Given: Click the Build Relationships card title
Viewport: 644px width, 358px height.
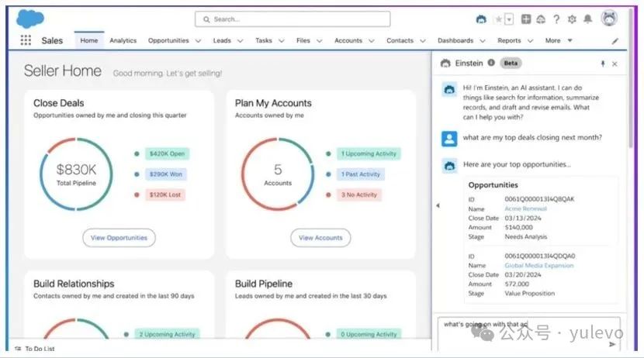Looking at the screenshot, I should 74,284.
